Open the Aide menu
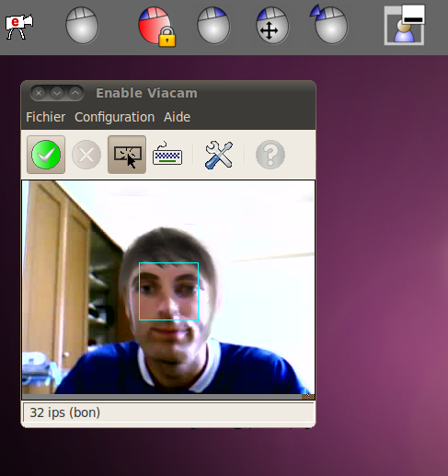Screen dimensions: 448x476 tap(178, 117)
